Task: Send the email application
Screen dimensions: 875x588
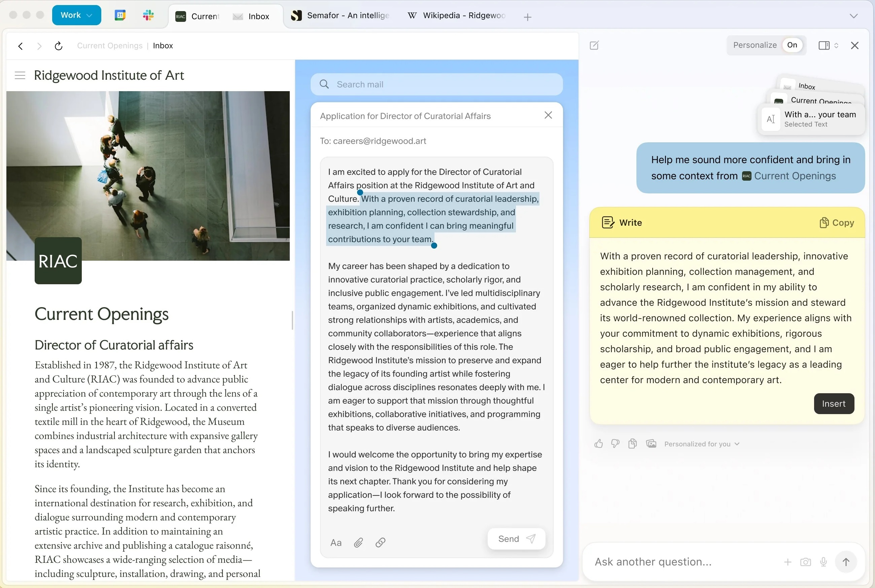Action: tap(516, 539)
